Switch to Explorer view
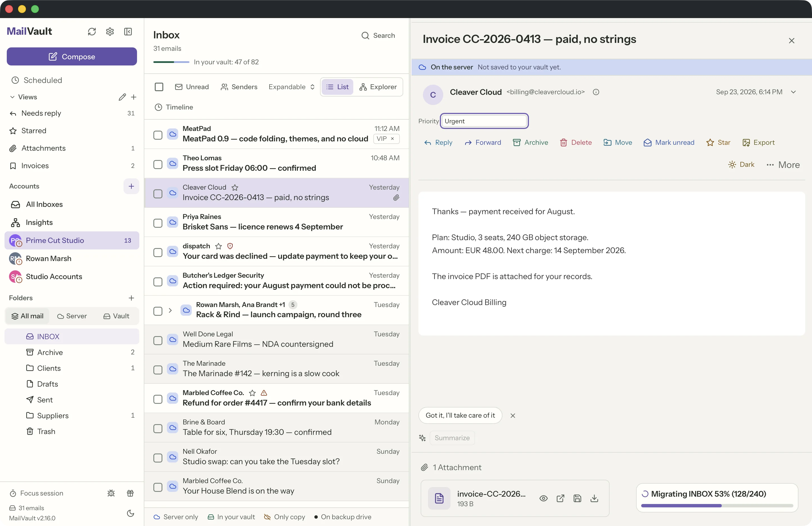This screenshot has height=526, width=812. pos(378,87)
